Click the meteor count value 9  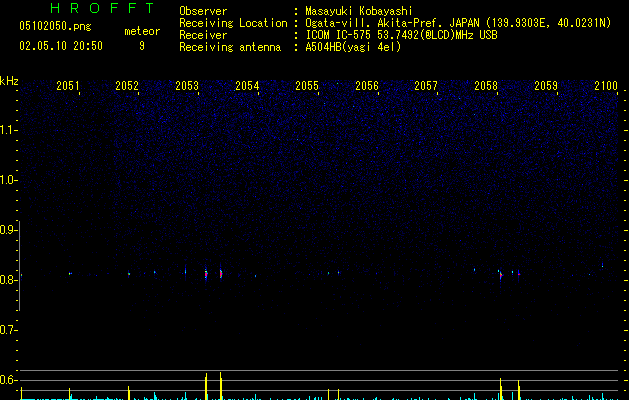(x=142, y=46)
